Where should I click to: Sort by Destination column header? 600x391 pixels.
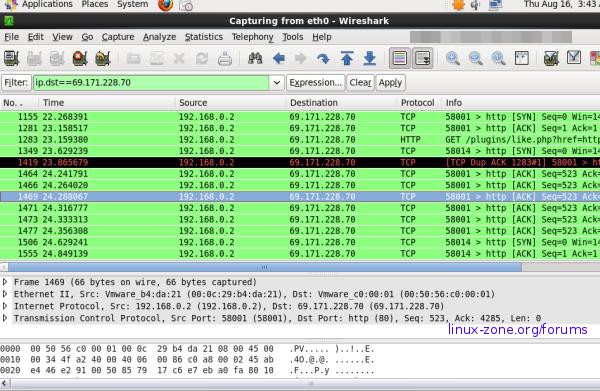(342, 103)
